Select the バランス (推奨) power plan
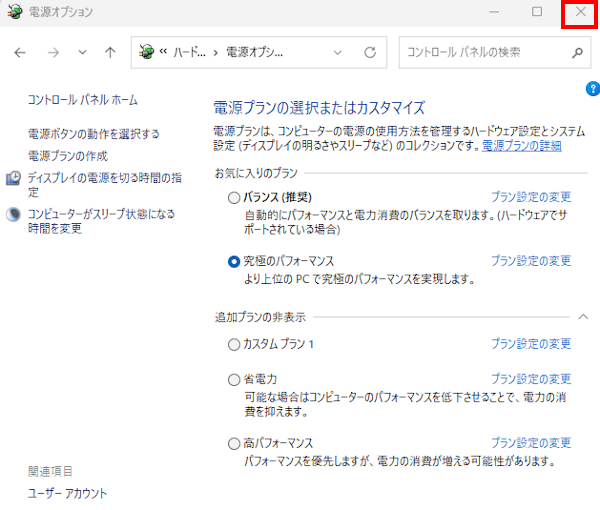 coord(234,199)
